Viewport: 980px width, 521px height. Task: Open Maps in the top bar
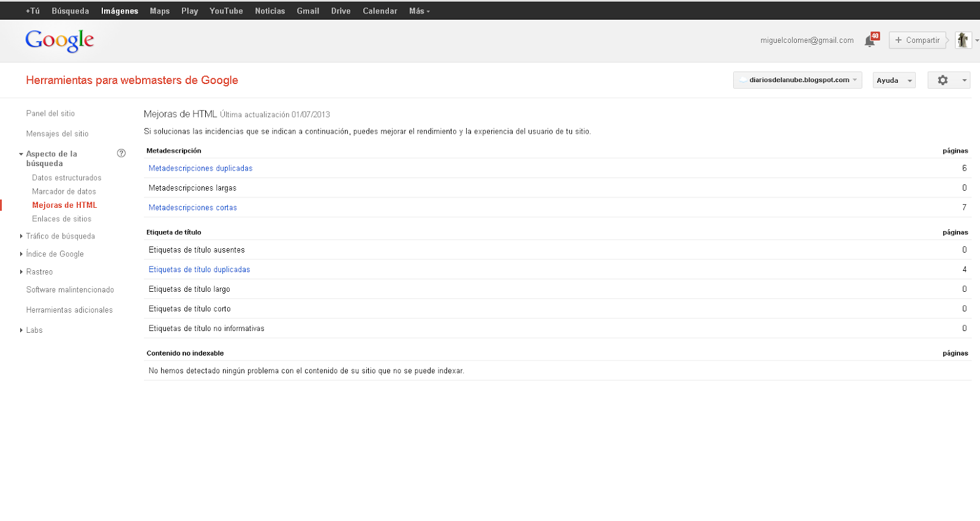(x=160, y=11)
